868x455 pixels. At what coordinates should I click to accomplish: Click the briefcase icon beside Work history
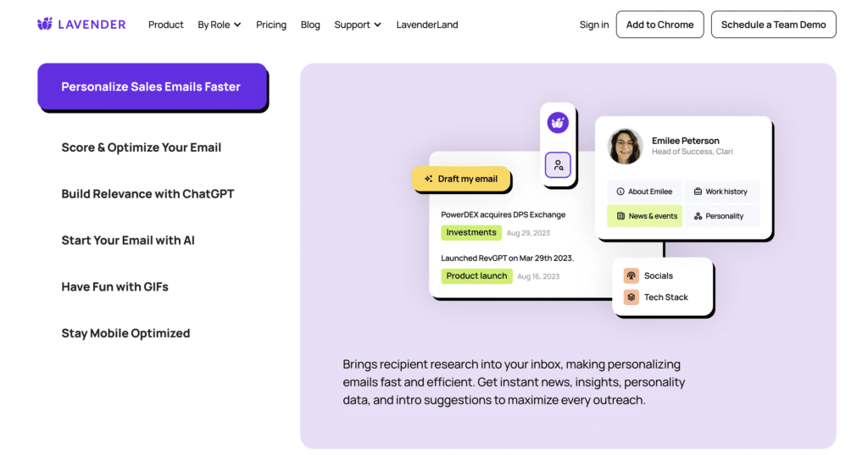click(698, 191)
